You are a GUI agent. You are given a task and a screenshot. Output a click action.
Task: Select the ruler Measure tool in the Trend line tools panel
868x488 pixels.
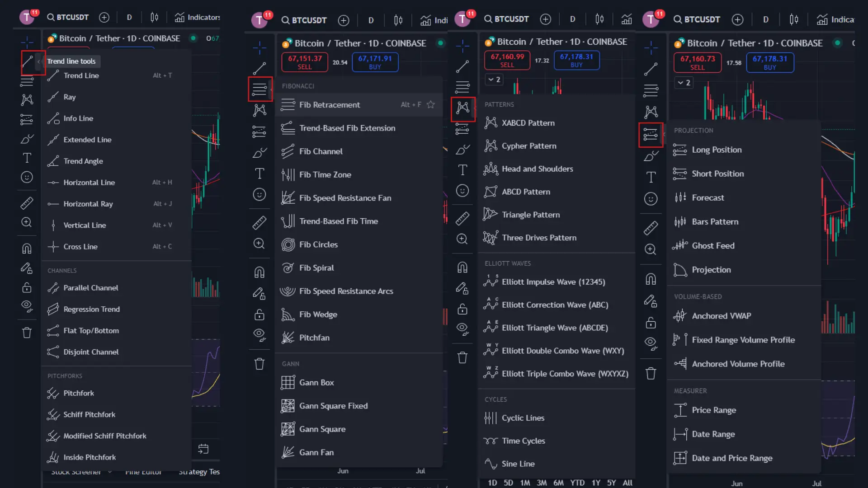(27, 203)
